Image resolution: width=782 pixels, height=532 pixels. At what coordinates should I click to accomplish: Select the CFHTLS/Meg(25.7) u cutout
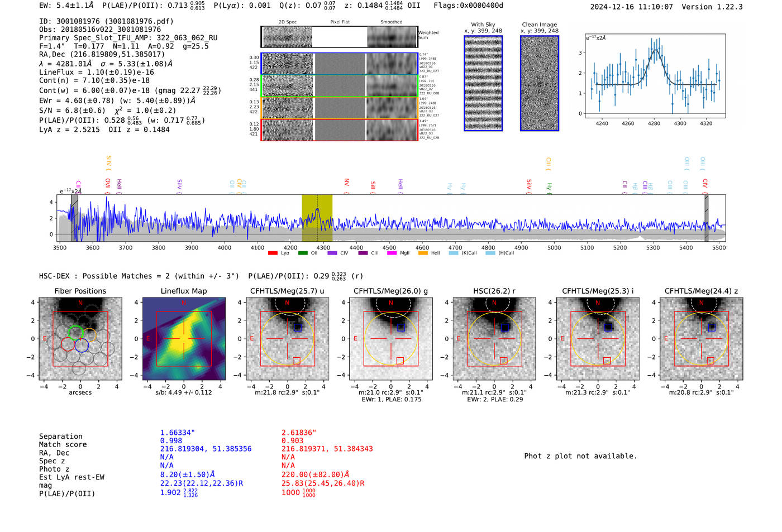(287, 338)
